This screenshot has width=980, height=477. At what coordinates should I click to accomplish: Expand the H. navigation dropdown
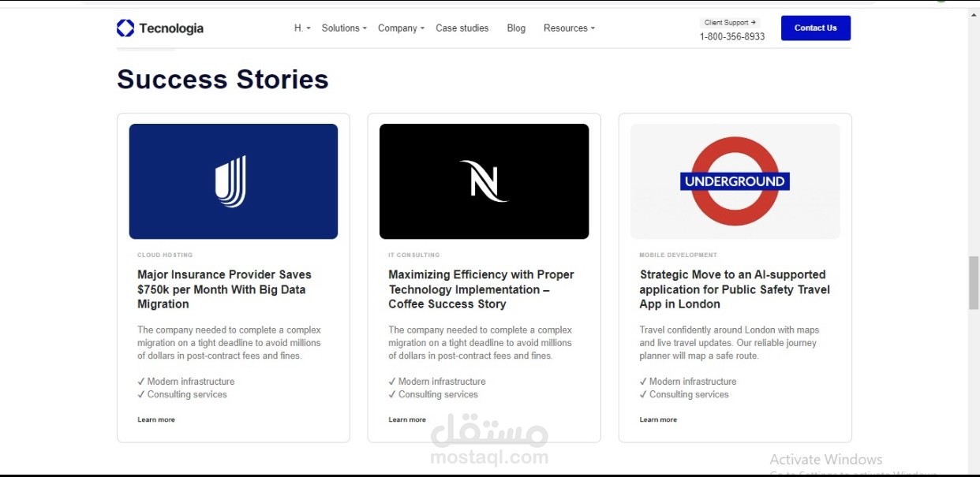(x=302, y=28)
